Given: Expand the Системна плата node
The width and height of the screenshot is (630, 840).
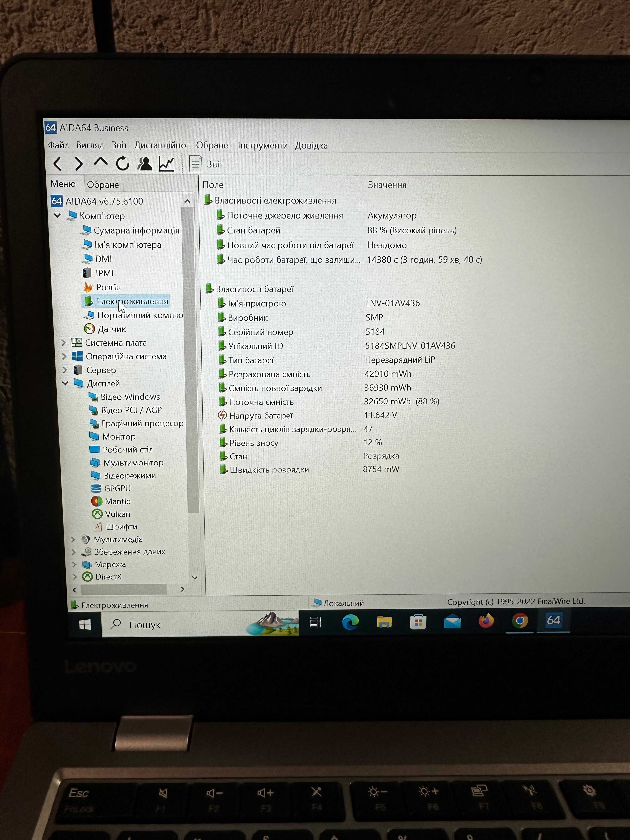Looking at the screenshot, I should click(x=63, y=343).
